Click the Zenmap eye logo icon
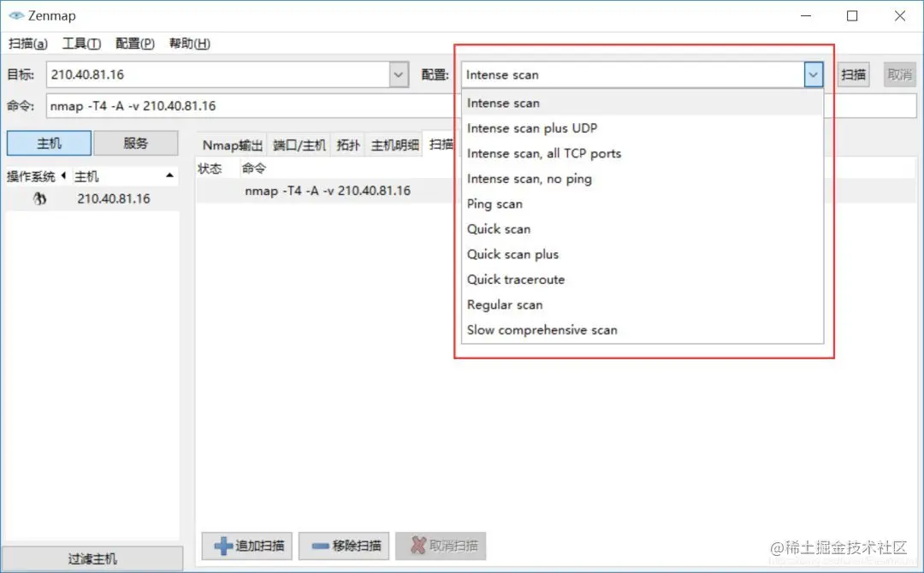The height and width of the screenshot is (573, 924). tap(16, 16)
